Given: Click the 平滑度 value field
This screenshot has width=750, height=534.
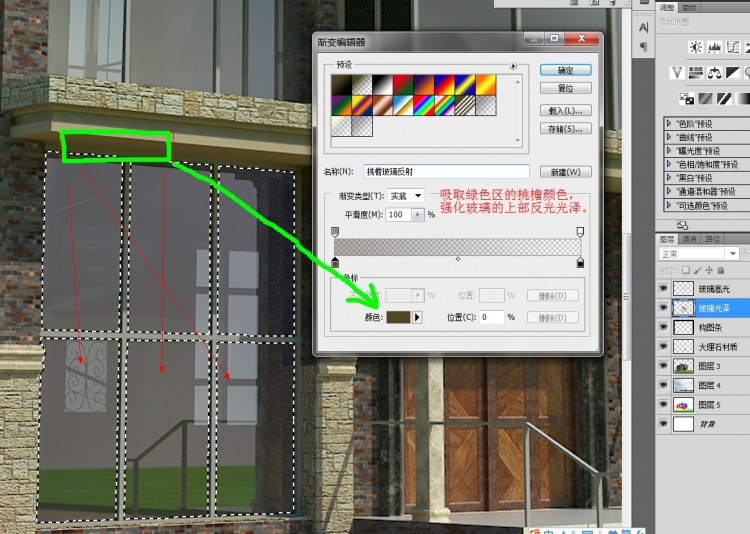Looking at the screenshot, I should 400,215.
